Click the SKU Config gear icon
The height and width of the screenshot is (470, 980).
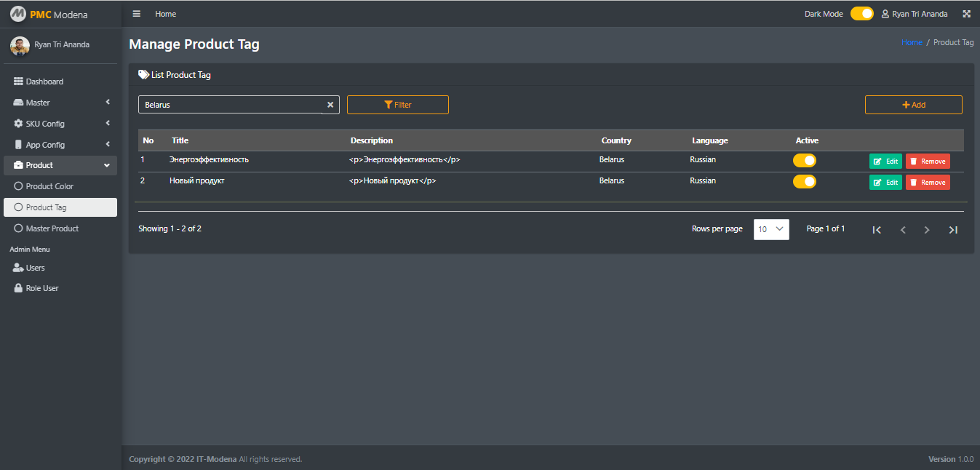click(x=19, y=124)
